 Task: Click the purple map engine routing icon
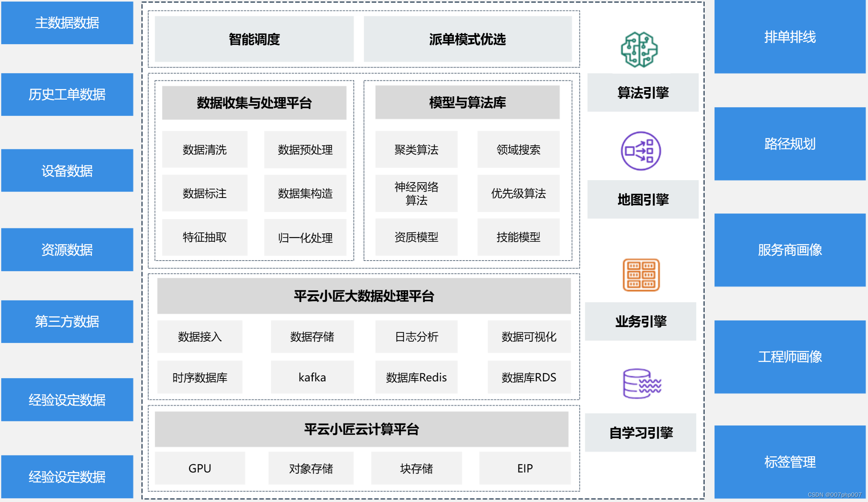click(x=641, y=151)
